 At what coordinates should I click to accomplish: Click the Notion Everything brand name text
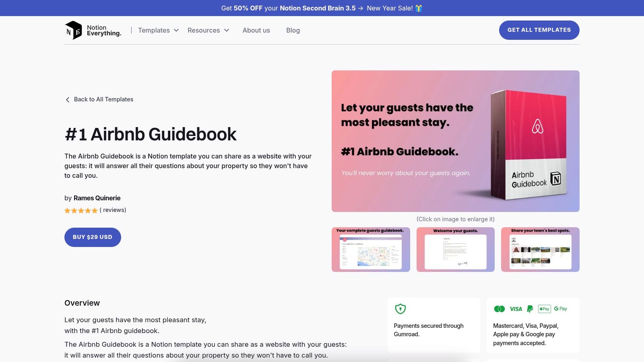(x=104, y=30)
